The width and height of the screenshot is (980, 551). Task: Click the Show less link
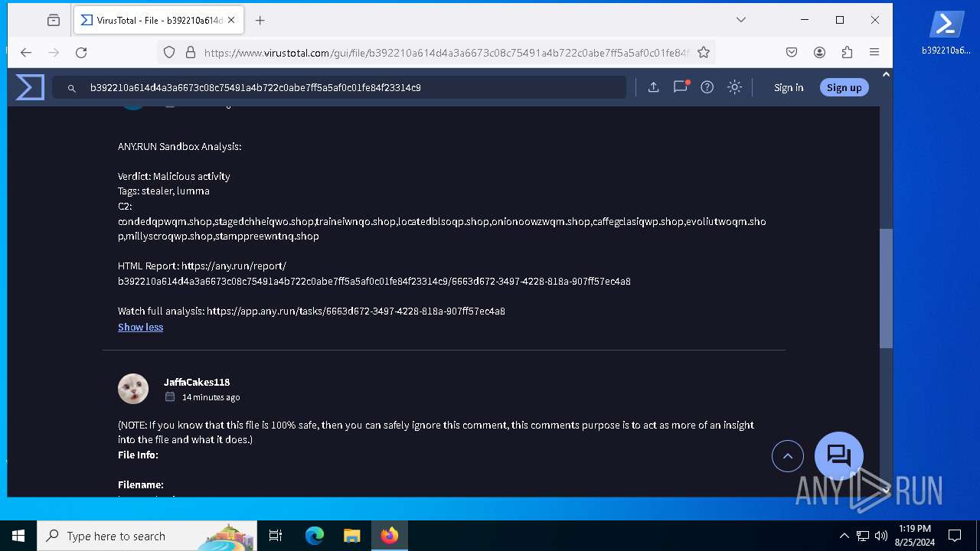click(x=140, y=327)
